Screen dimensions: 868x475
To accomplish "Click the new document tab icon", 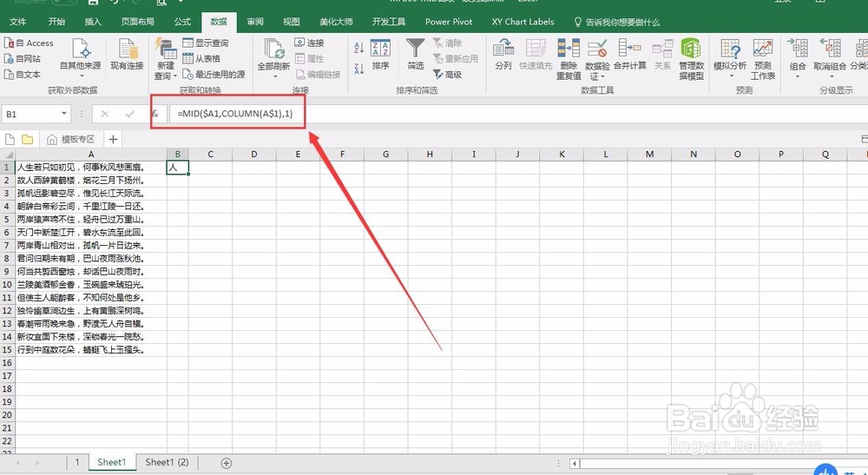I will click(10, 139).
